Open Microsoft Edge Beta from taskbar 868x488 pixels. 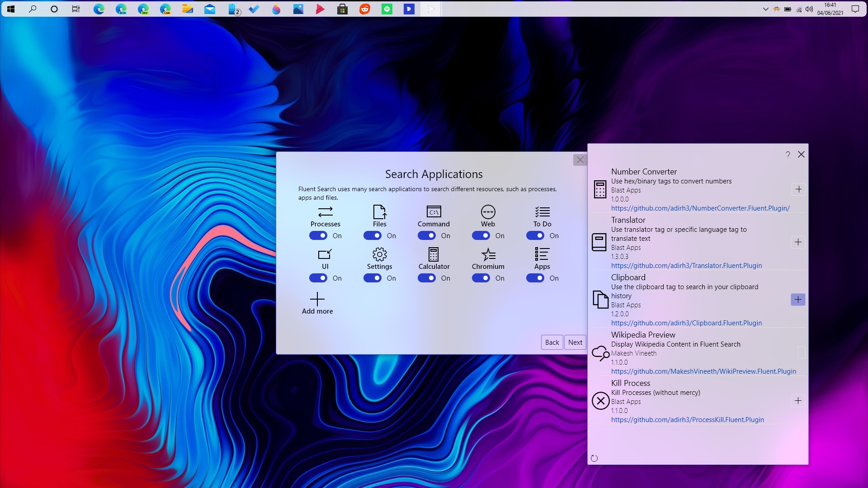point(121,9)
